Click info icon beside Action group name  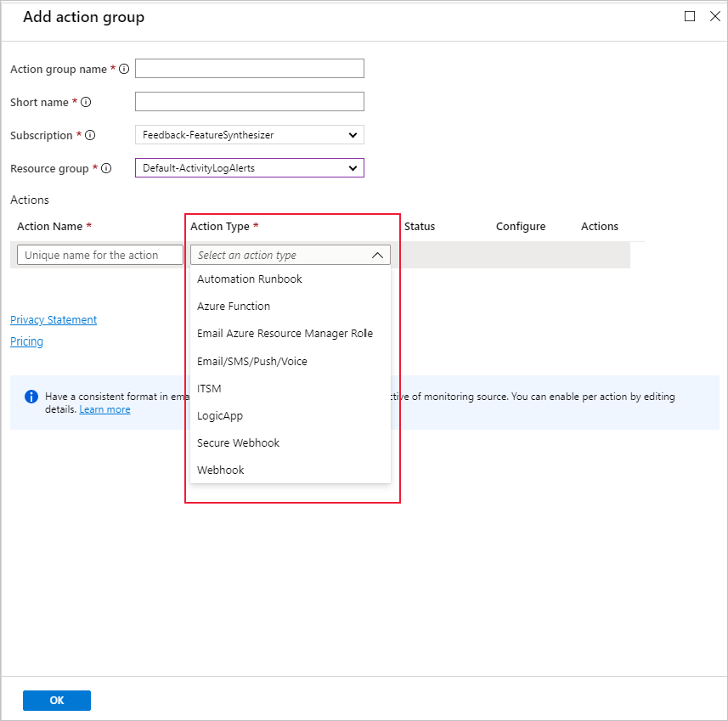[124, 69]
